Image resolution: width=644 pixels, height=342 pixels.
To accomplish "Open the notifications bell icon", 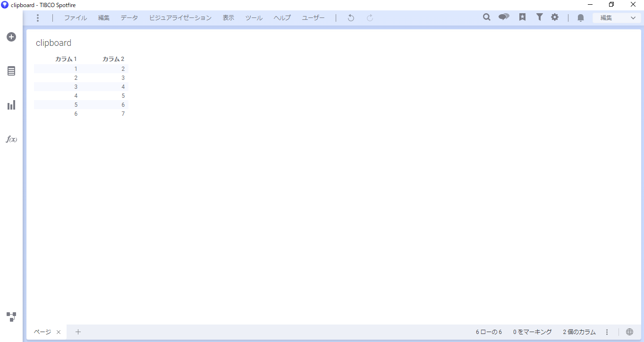I will click(581, 18).
